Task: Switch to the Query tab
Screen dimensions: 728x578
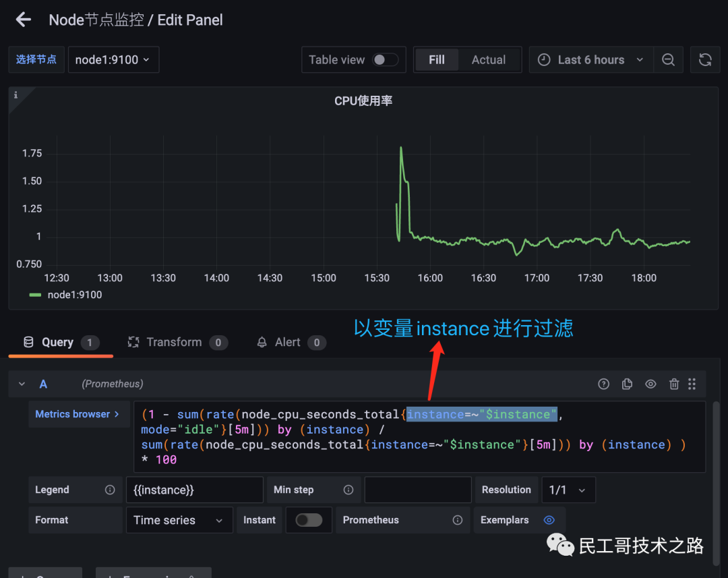Action: [61, 343]
